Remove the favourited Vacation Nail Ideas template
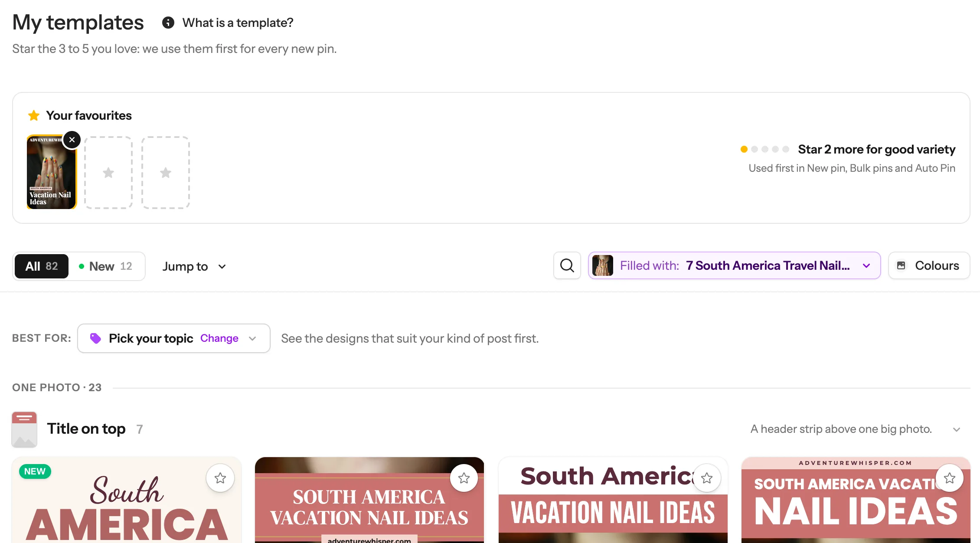 [x=72, y=140]
